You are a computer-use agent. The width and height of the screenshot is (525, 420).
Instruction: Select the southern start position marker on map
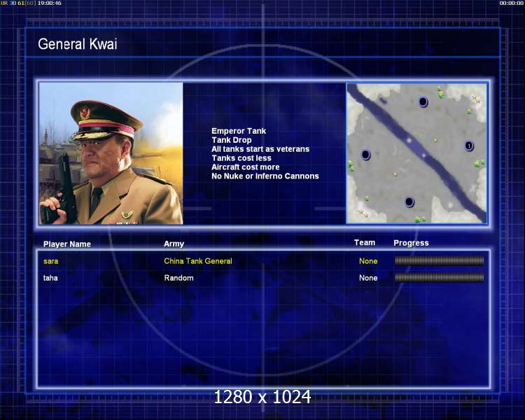tap(409, 202)
